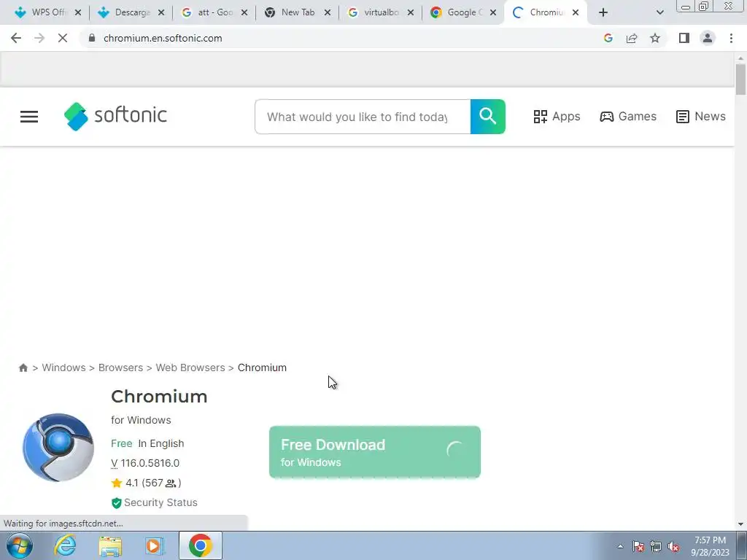View site information padlock icon

coord(92,38)
